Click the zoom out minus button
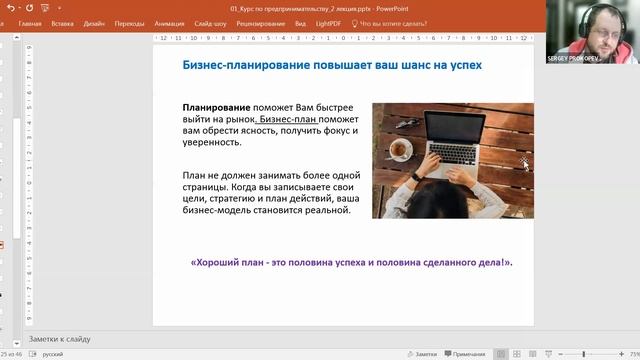The image size is (640, 360). click(x=561, y=354)
